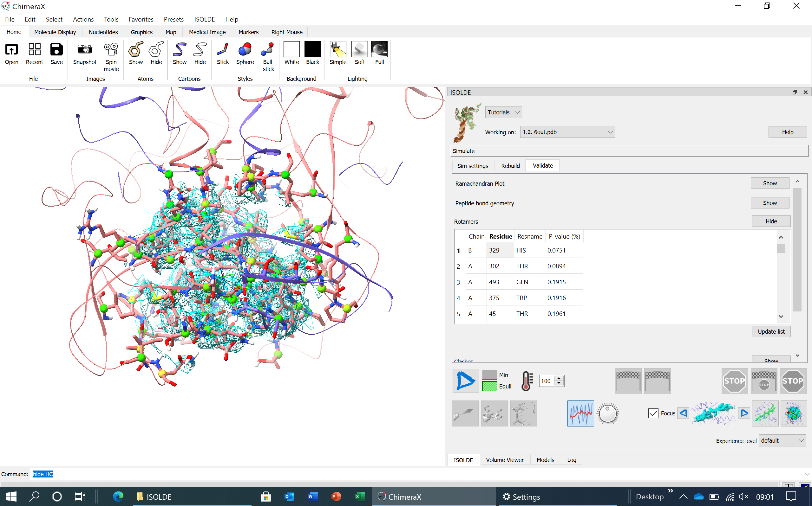Viewport: 812px width, 506px height.
Task: Start simulation with blue play button
Action: (465, 381)
